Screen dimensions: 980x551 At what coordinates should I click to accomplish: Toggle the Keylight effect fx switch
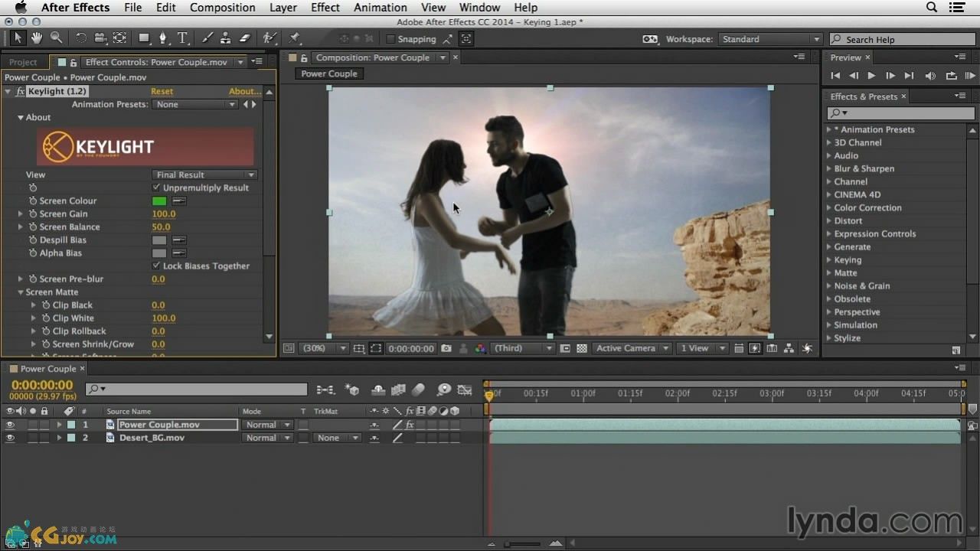[x=21, y=91]
